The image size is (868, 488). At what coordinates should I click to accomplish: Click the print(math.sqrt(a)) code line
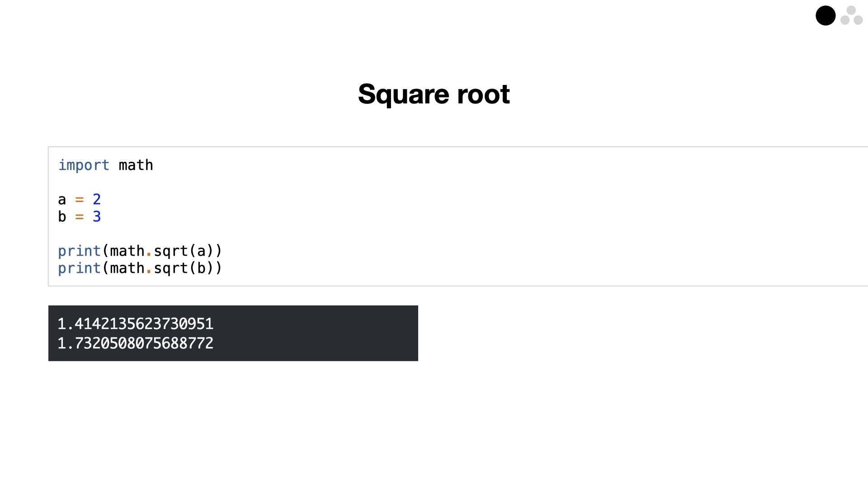coord(140,251)
